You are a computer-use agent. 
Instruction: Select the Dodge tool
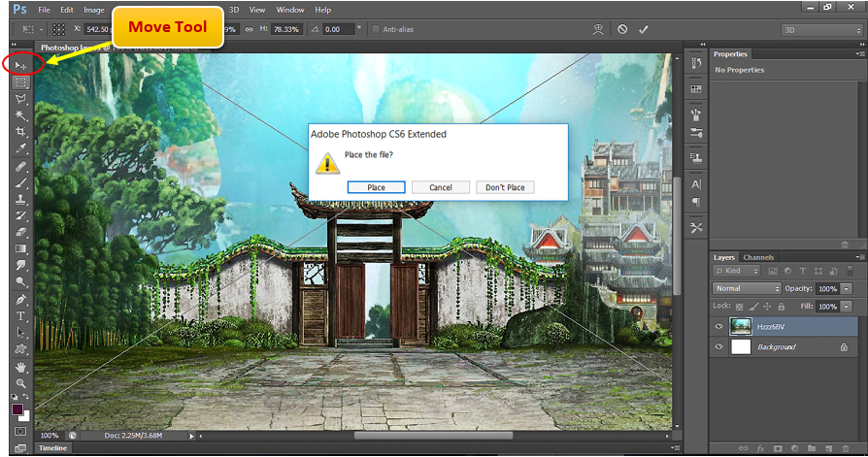(20, 282)
